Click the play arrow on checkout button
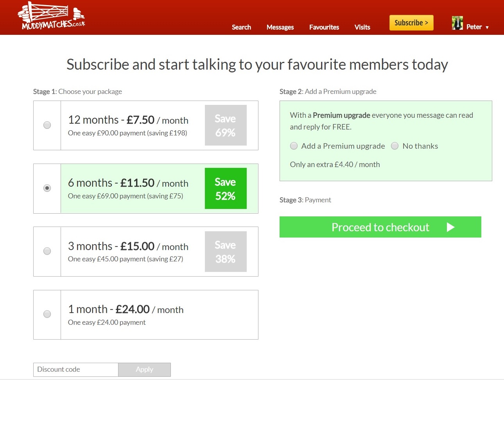This screenshot has height=423, width=504. [x=450, y=227]
